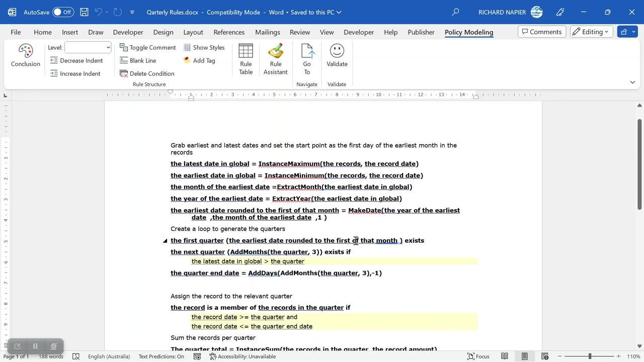
Task: Switch to Print Layout view
Action: pos(525,356)
